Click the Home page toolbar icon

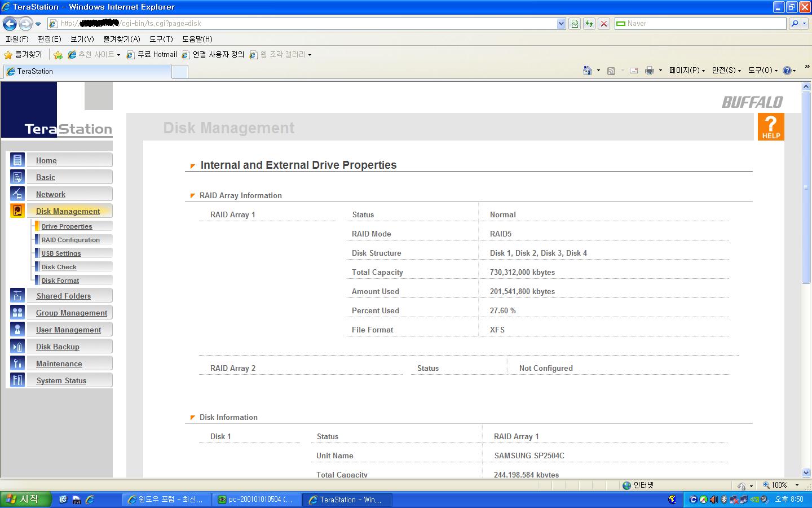[588, 71]
